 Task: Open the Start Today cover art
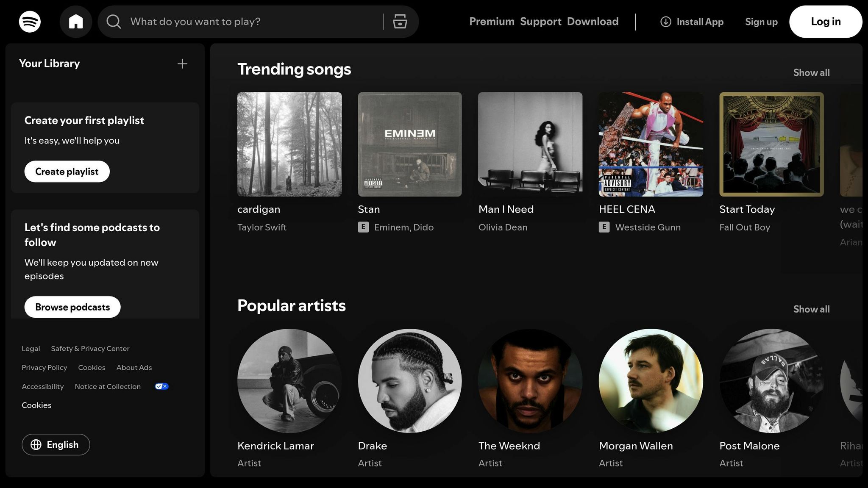pos(771,144)
